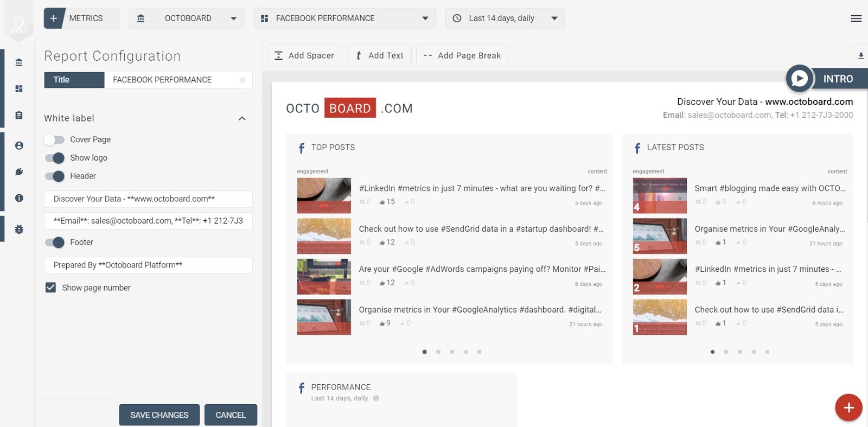868x427 pixels.
Task: Click the www.octoboard.com header text
Action: pyautogui.click(x=809, y=102)
